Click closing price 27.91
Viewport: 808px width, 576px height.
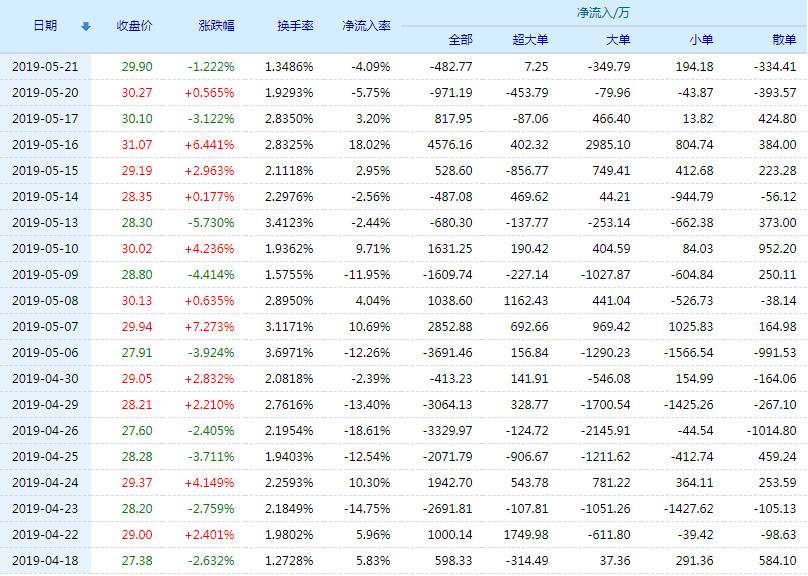[x=137, y=352]
